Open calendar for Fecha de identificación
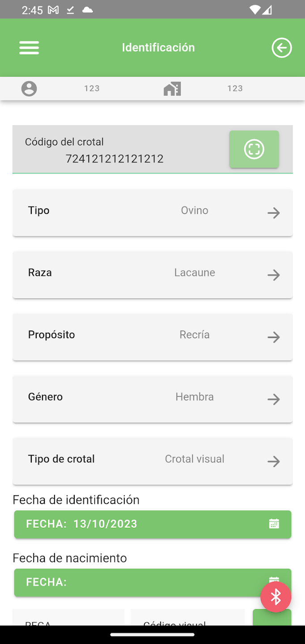 pos(274,524)
